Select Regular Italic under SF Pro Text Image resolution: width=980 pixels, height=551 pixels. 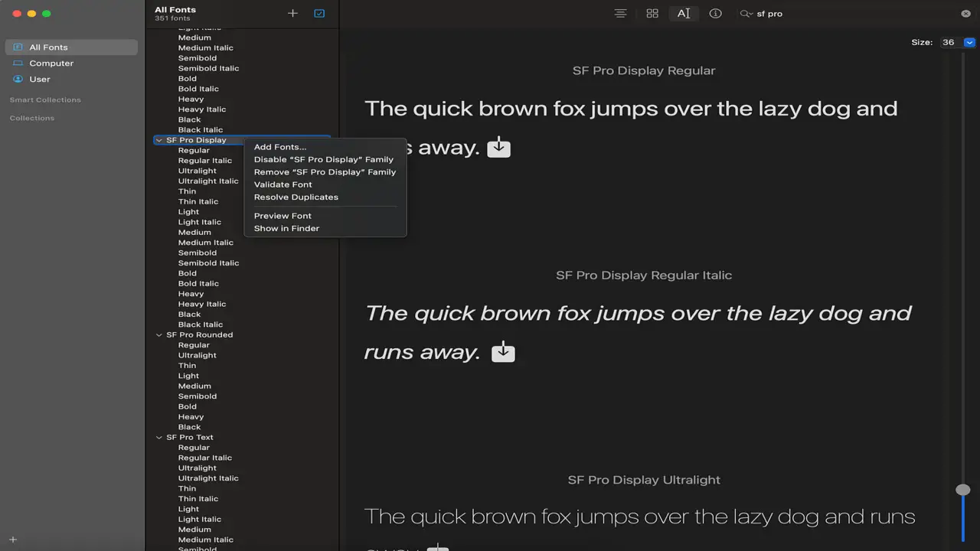click(x=205, y=458)
